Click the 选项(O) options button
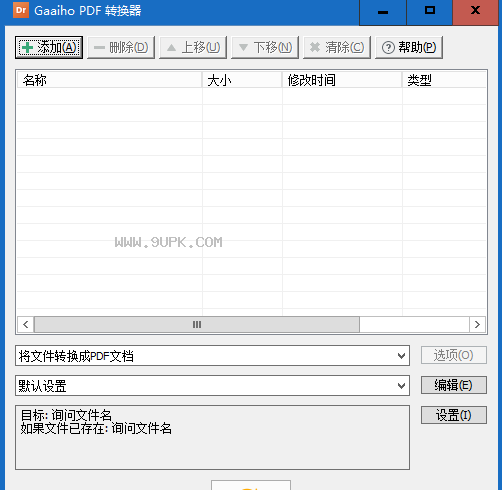 click(x=454, y=355)
